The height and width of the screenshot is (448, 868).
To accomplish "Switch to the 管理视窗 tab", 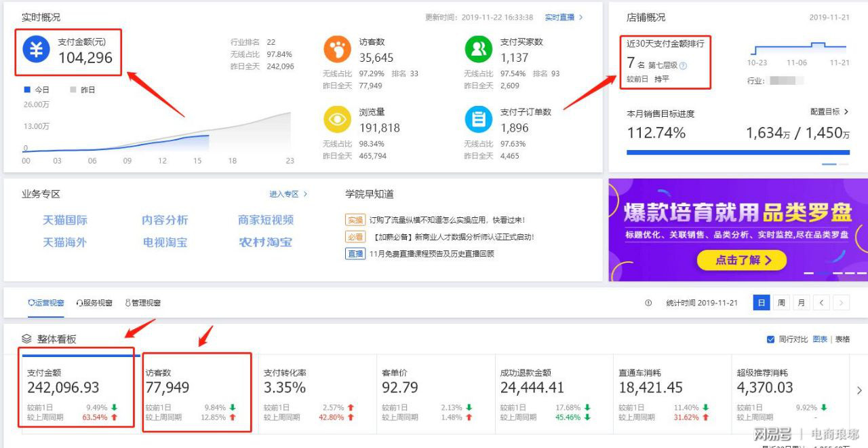I will (x=144, y=303).
